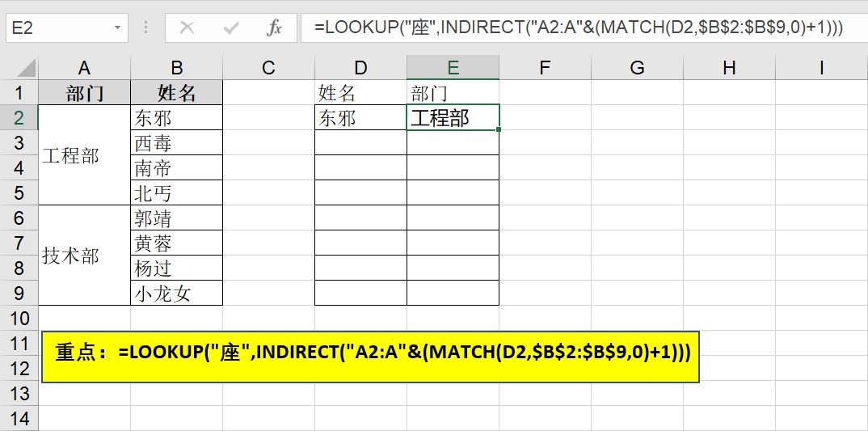The height and width of the screenshot is (431, 868).
Task: Click the fill handle of cell E2
Action: [x=499, y=129]
